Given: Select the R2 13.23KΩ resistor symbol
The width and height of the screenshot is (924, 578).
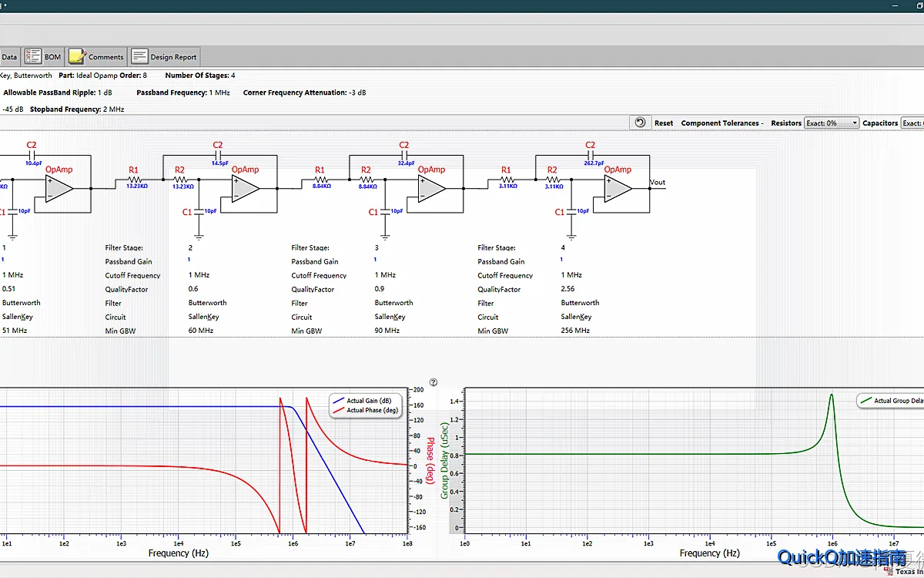Looking at the screenshot, I should pyautogui.click(x=180, y=180).
